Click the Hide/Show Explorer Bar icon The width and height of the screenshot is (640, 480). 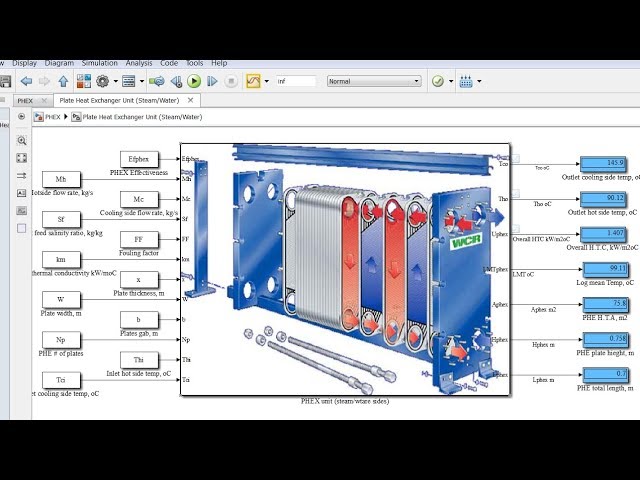[22, 116]
